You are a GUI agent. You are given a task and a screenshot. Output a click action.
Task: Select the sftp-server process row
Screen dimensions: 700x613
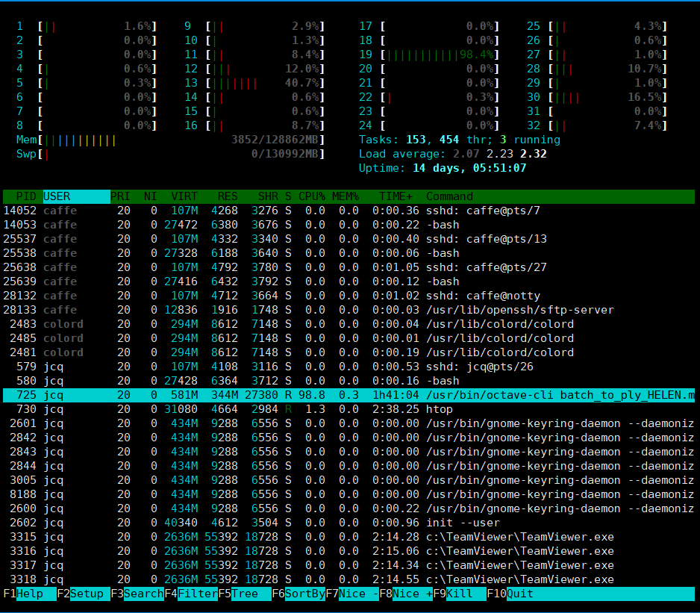pyautogui.click(x=349, y=310)
